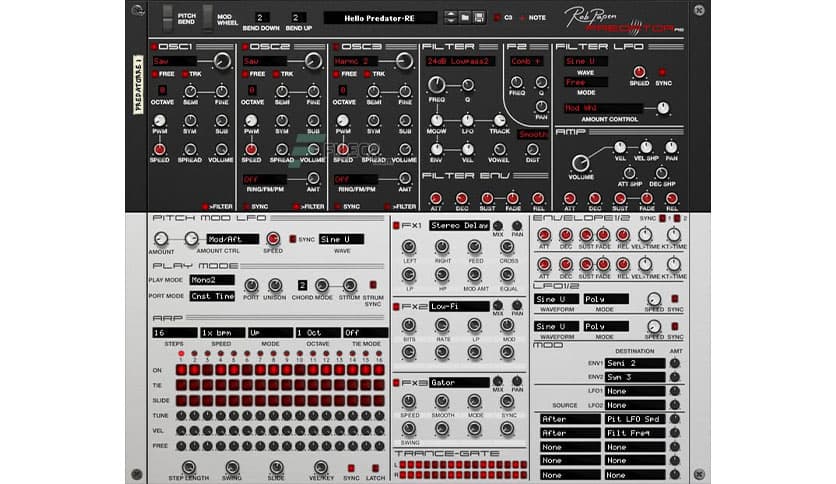
Task: Open FX3 effect selector showing Gator
Action: 459,383
